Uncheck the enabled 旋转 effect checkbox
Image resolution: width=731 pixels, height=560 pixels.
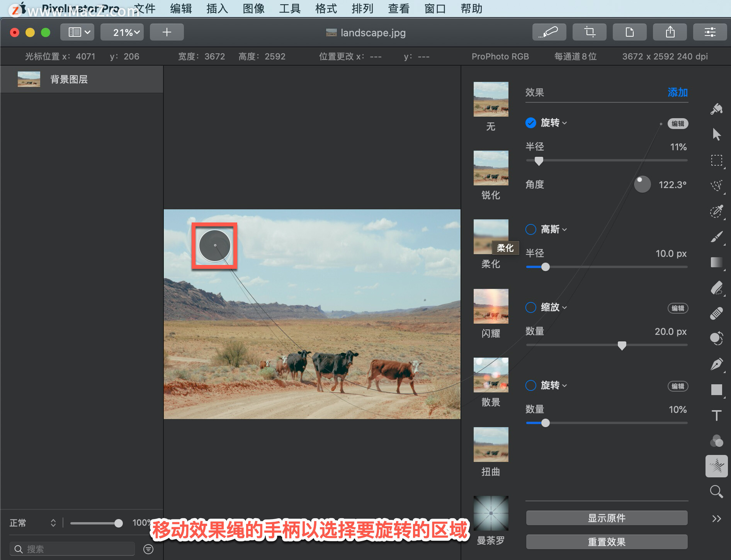point(531,123)
